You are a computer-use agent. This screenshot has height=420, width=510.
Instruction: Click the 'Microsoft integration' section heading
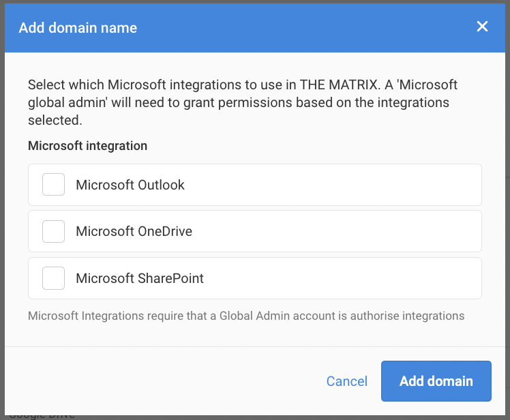(x=87, y=146)
